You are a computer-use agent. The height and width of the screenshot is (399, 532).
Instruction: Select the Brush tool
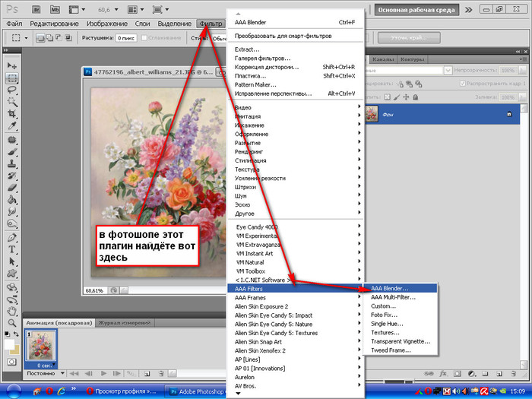(x=12, y=151)
